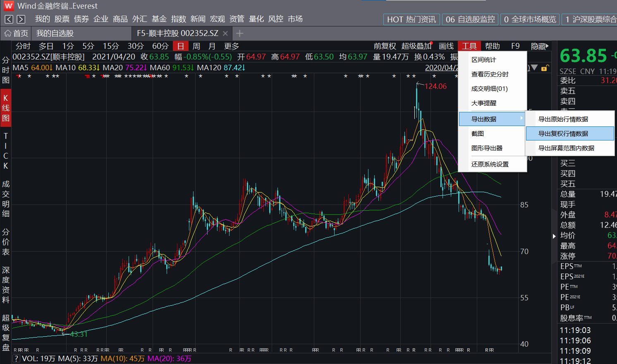This screenshot has width=617, height=364.
Task: Switch chart period to 30分
Action: [x=136, y=46]
